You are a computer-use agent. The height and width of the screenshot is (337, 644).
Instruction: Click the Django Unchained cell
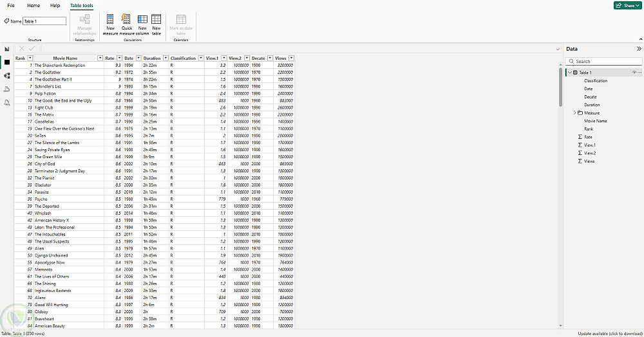[x=69, y=255]
